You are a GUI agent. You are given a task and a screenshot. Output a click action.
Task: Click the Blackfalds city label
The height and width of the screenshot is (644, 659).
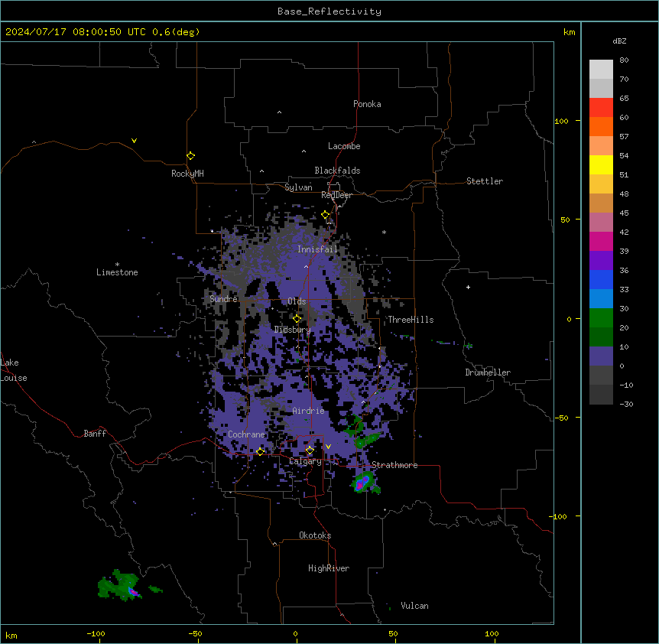click(337, 171)
